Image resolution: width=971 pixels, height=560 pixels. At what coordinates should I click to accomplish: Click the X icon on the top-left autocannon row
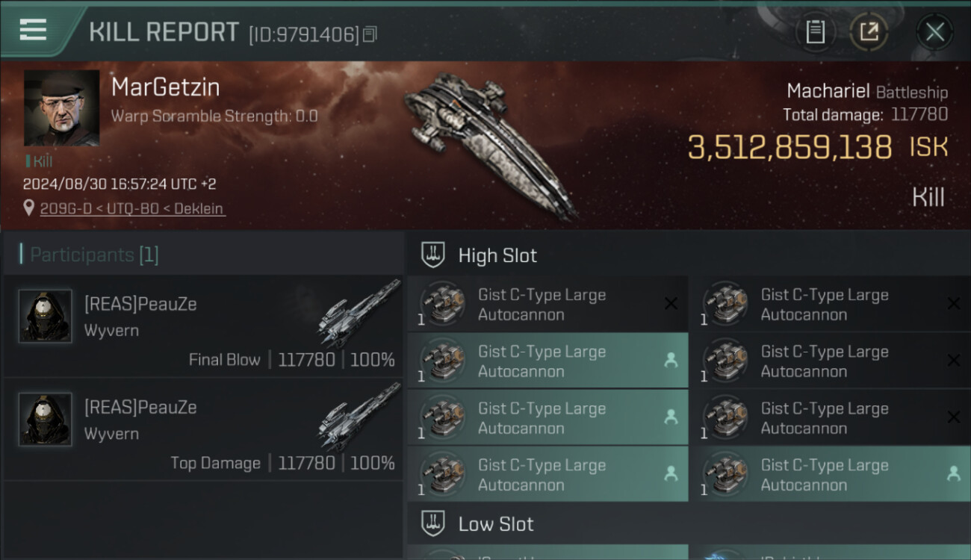(671, 303)
